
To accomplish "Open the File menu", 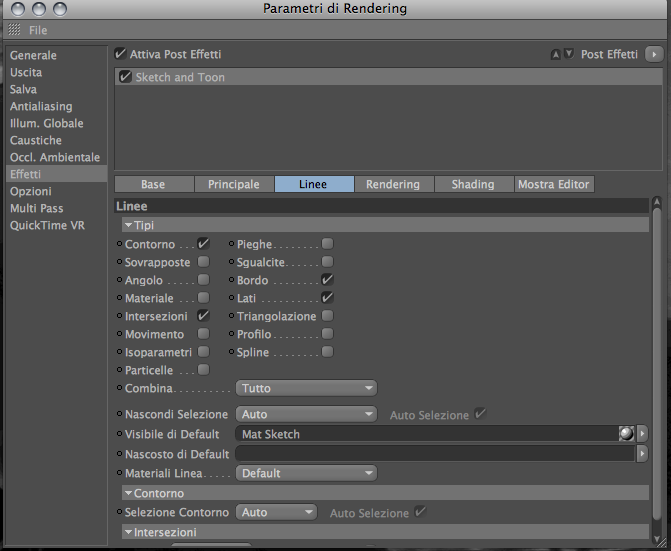I will click(x=38, y=30).
